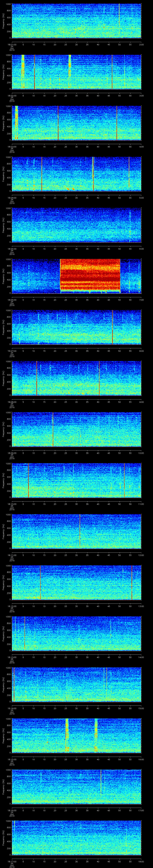
Task: Click the red line near 52s in 18:10 panel
Action: (124, 480)
